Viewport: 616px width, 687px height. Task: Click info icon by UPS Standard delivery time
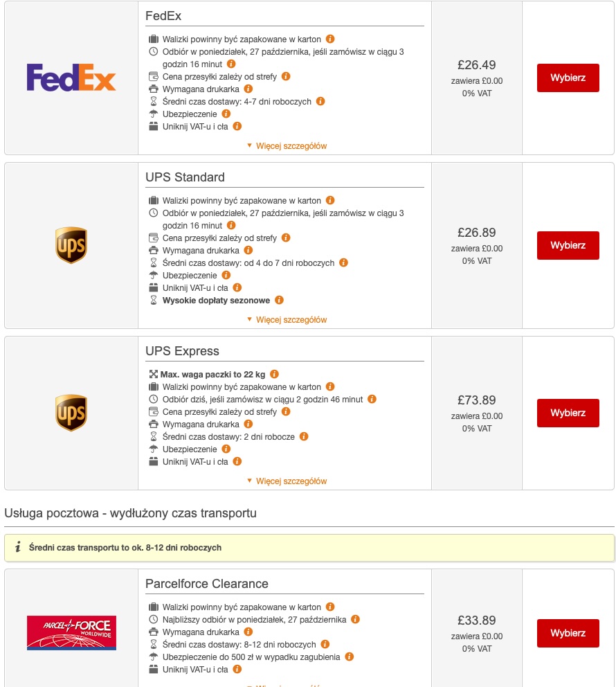[343, 262]
